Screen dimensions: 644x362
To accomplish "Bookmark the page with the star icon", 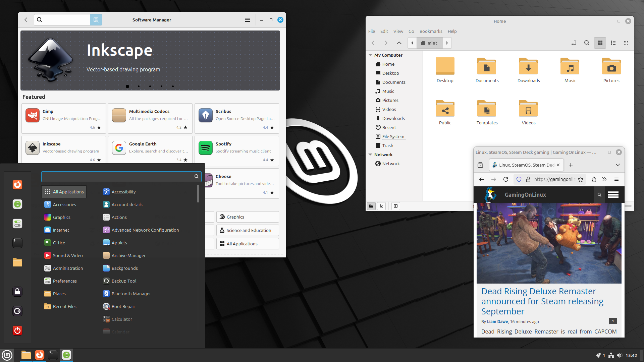I will pos(581,179).
